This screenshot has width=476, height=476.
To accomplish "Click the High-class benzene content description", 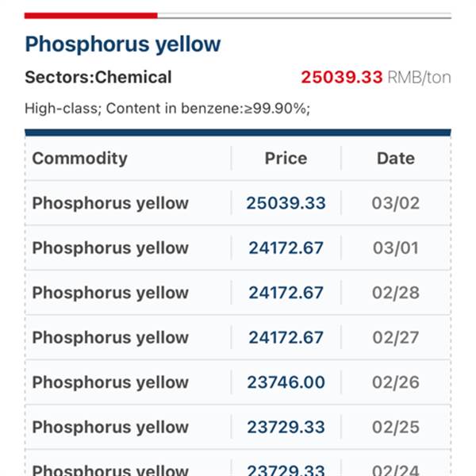I will (x=167, y=109).
